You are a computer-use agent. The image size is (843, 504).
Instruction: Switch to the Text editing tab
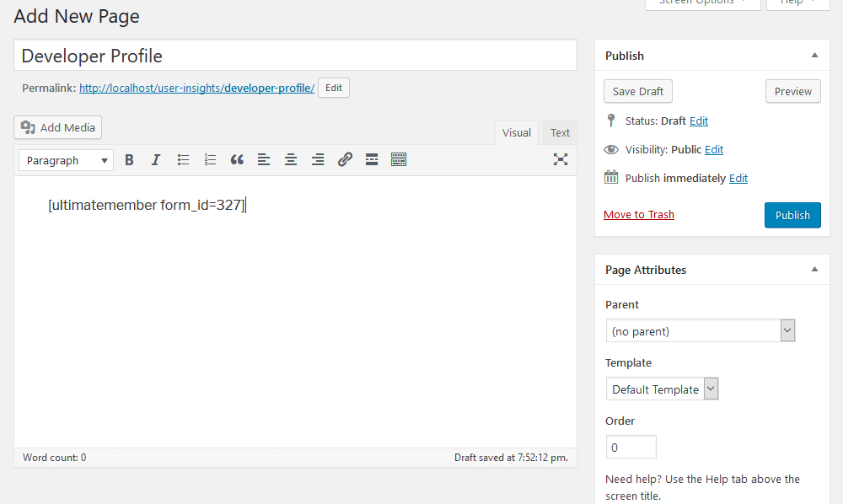point(559,132)
